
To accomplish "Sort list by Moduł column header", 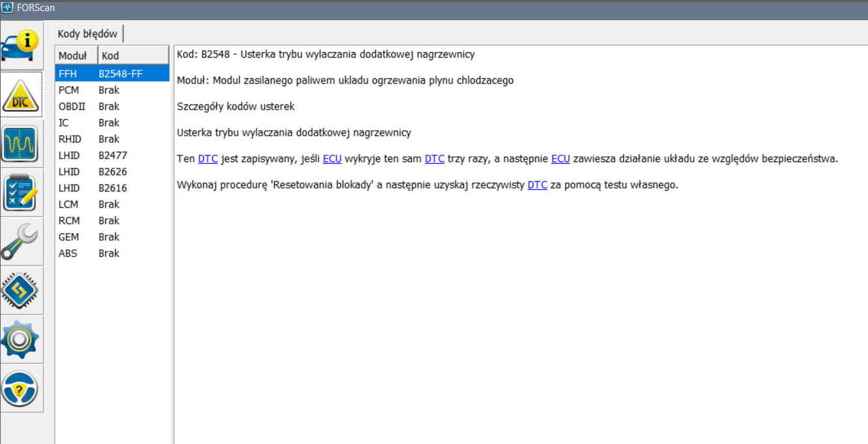I will (76, 55).
